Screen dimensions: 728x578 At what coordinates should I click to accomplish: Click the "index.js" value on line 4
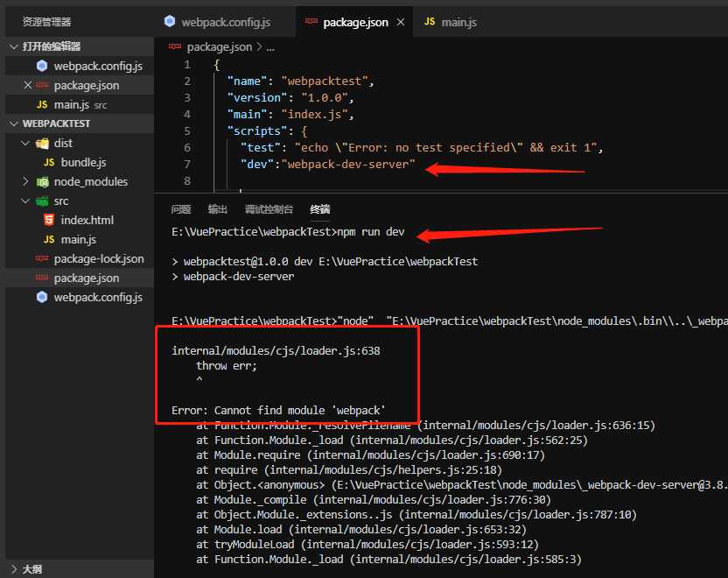tap(315, 115)
